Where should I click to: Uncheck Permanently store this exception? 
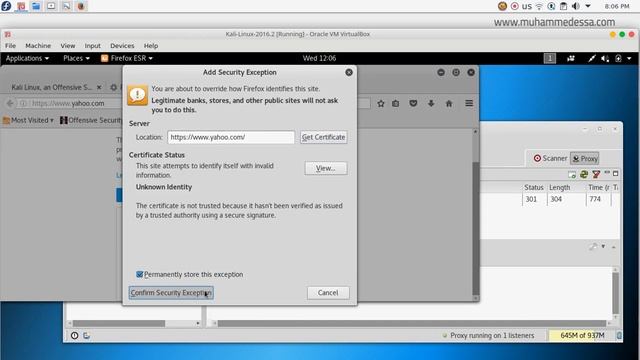[140, 274]
